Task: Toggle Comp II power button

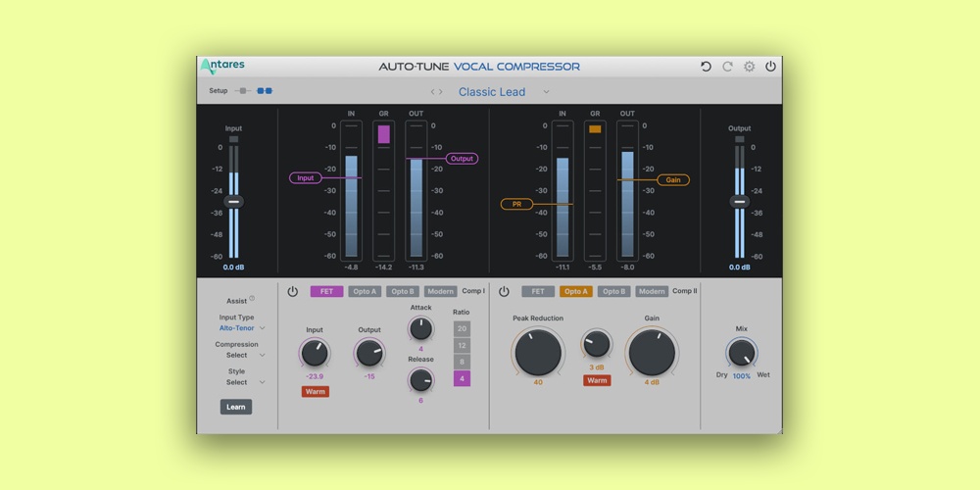Action: (x=504, y=292)
